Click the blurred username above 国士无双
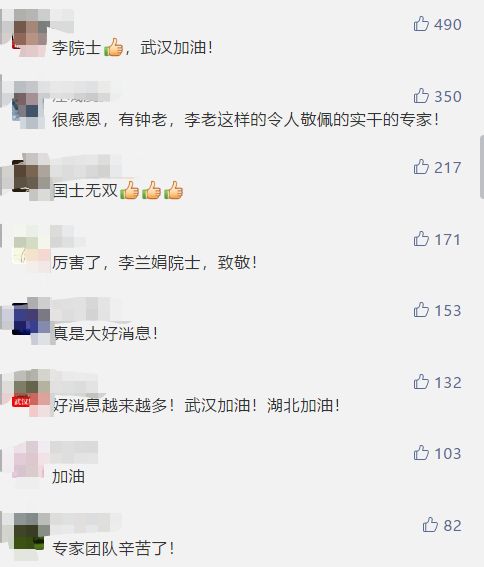Image resolution: width=484 pixels, height=567 pixels. pos(86,165)
